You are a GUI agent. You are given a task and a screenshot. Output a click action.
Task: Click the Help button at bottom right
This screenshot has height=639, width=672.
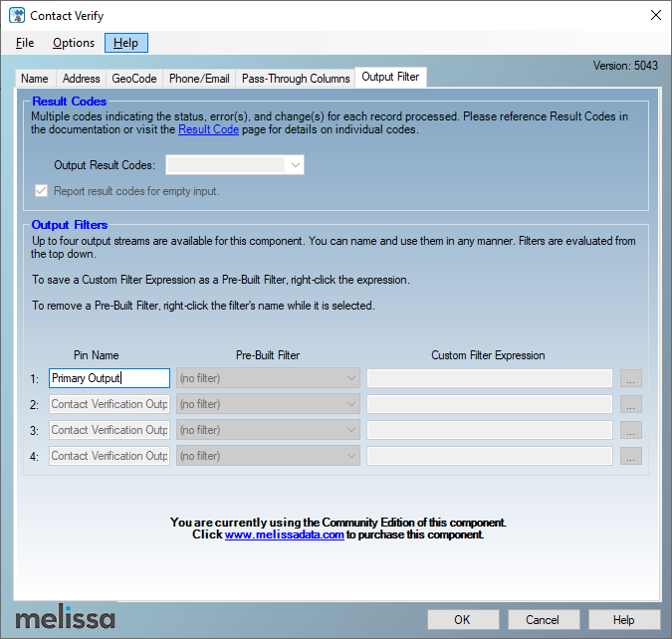(x=624, y=620)
